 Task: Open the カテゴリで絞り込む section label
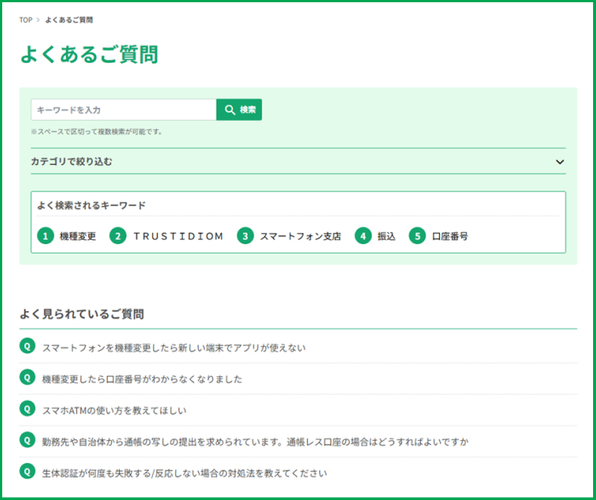(71, 162)
